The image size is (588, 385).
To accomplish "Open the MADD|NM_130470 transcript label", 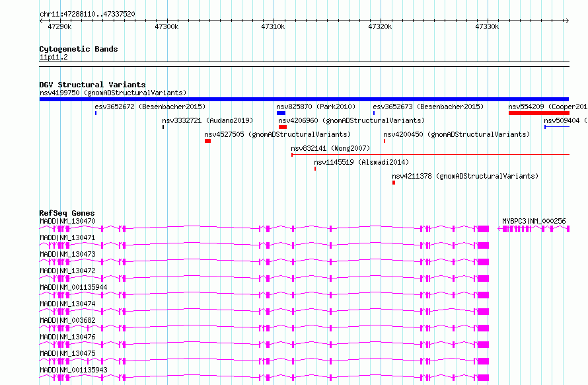I will click(67, 221).
